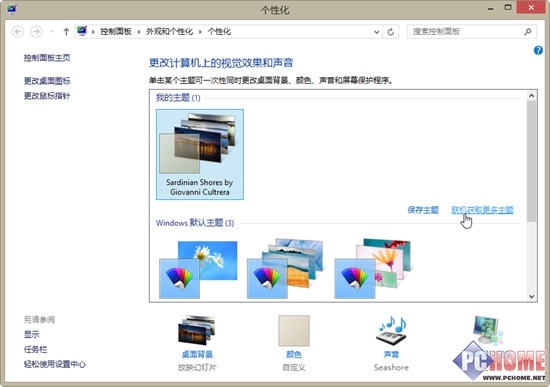Open the 颜色 color swatch
The height and width of the screenshot is (387, 550).
pyautogui.click(x=294, y=331)
